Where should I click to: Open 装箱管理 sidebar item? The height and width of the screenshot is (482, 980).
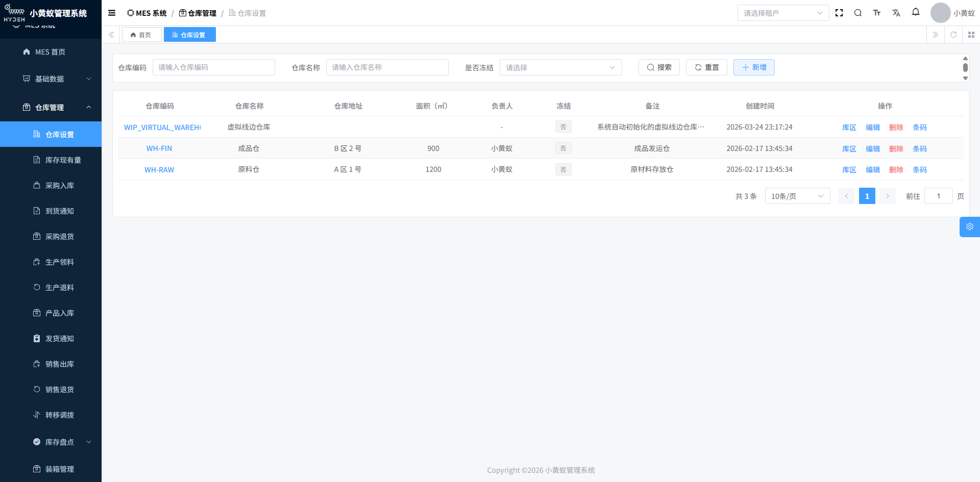[51, 469]
